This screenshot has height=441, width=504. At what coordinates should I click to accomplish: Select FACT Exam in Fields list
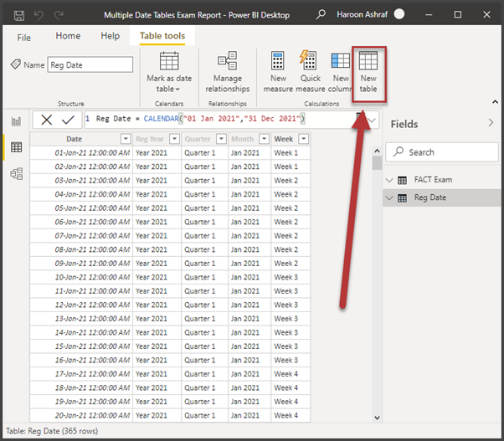433,180
